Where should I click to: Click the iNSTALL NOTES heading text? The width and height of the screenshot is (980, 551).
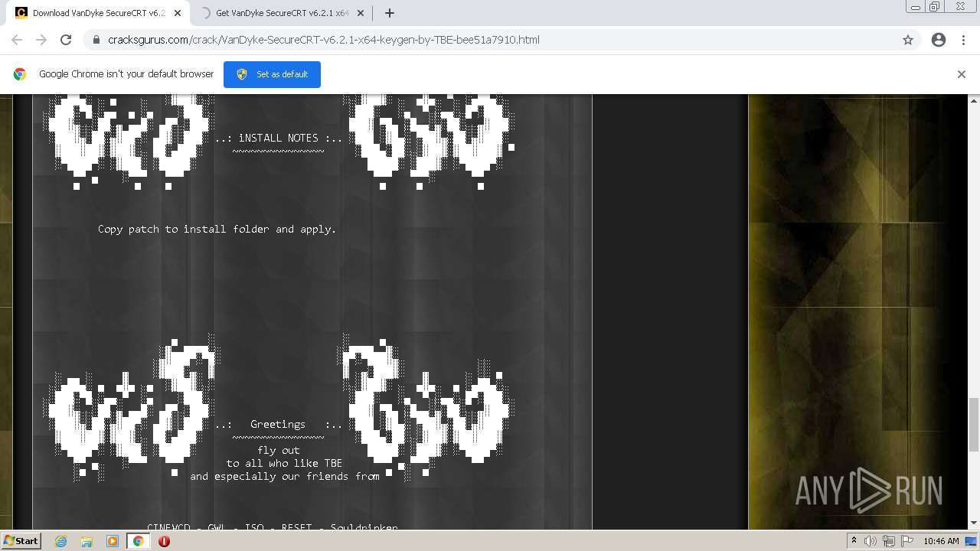tap(278, 139)
